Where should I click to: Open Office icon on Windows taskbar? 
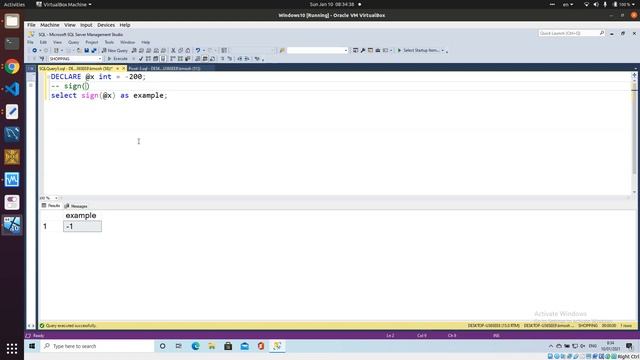coord(261,346)
